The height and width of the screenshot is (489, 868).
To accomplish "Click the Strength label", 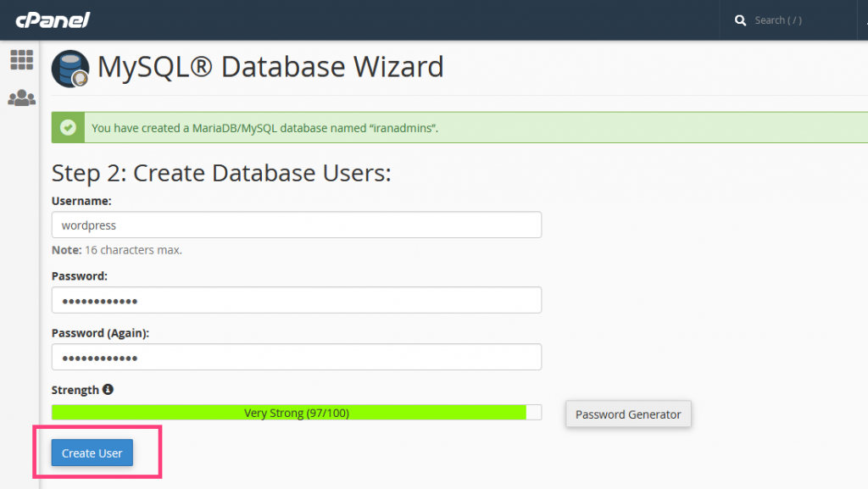I will pyautogui.click(x=75, y=390).
